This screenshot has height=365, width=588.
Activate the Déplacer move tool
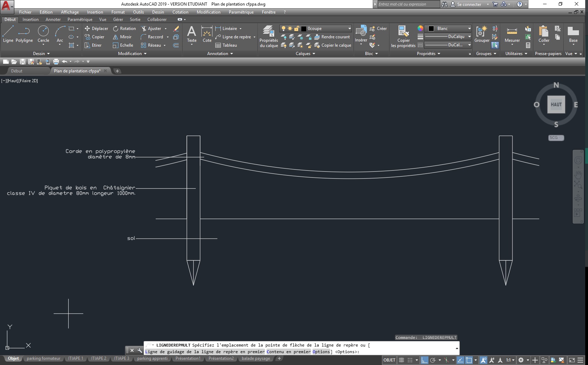click(96, 29)
